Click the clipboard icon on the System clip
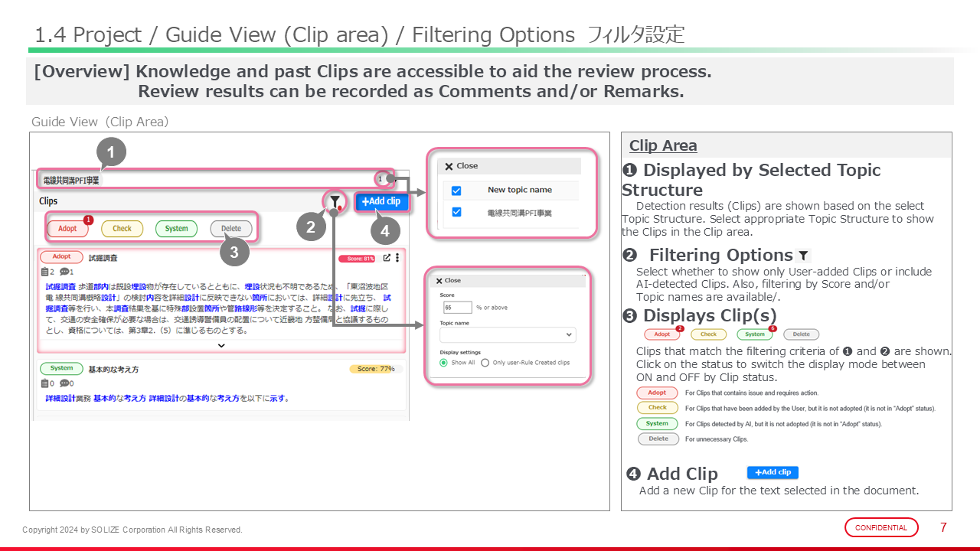Image resolution: width=980 pixels, height=551 pixels. pos(44,383)
